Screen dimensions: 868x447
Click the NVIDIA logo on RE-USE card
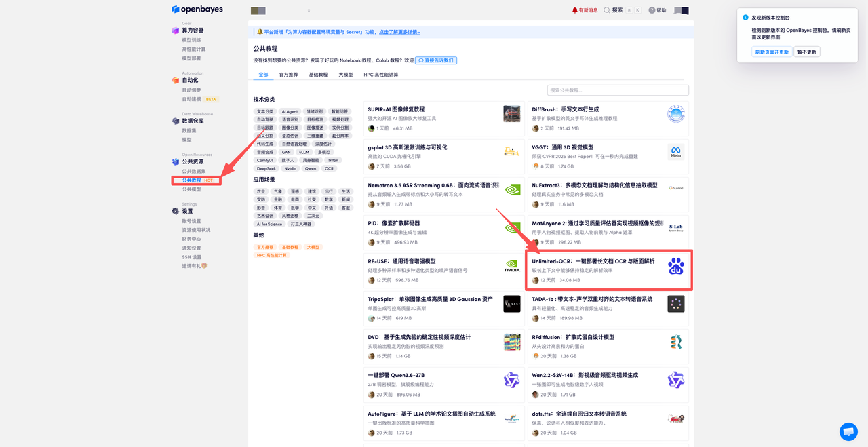point(512,266)
